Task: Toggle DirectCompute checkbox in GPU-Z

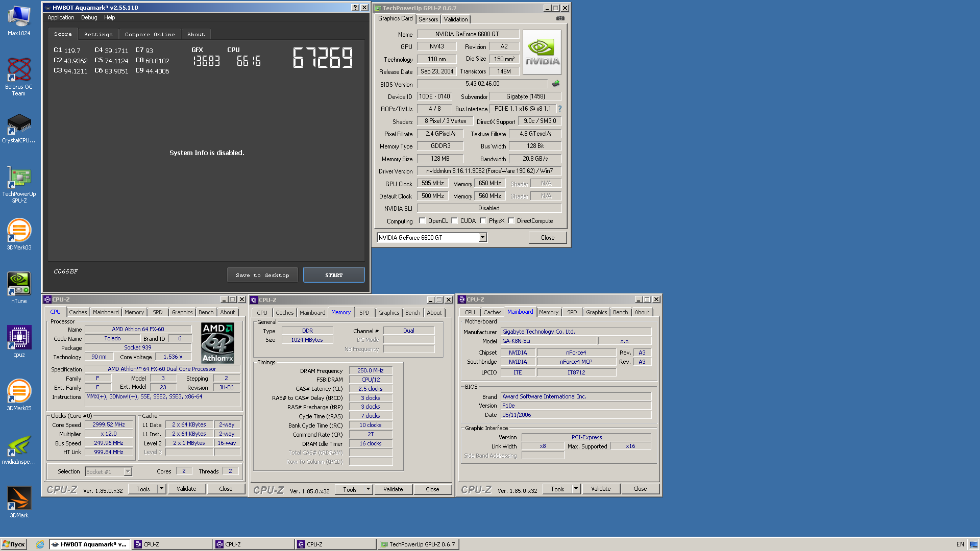Action: (x=511, y=221)
